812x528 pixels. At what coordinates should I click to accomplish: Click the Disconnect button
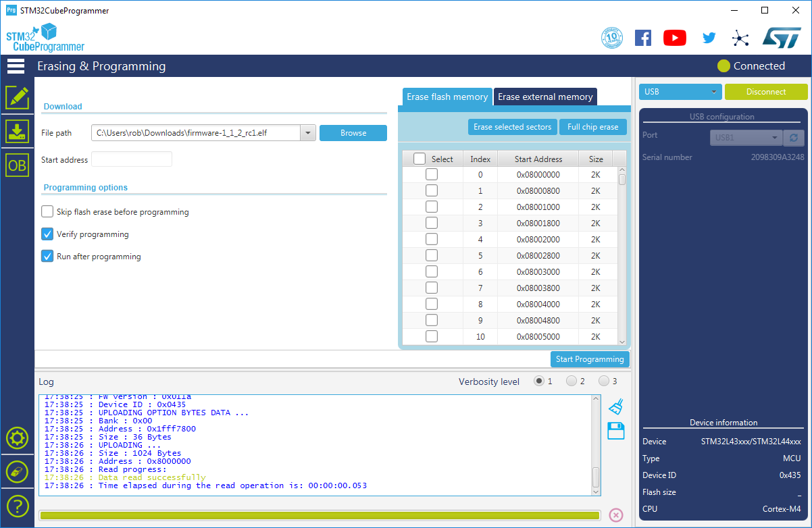766,92
